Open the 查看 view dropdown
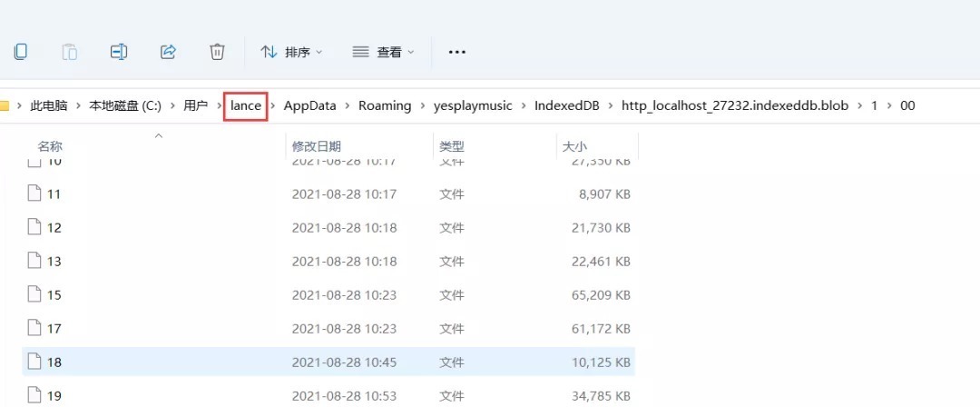980x407 pixels. (383, 52)
